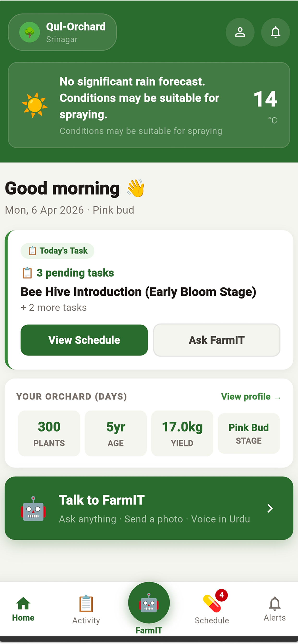Tap the robot icon in Talk to FarmIT
This screenshot has width=298, height=644.
coord(33,509)
